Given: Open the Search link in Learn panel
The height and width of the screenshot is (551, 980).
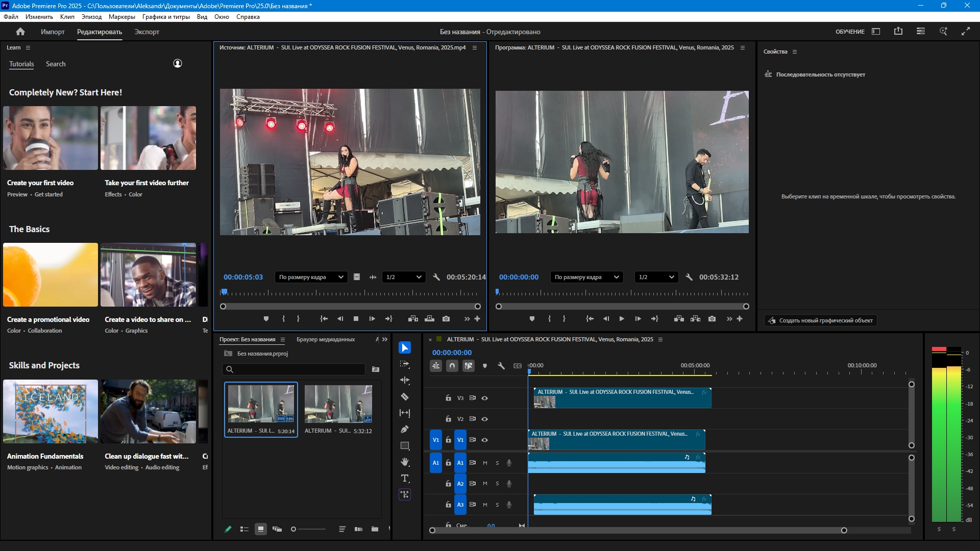Looking at the screenshot, I should click(x=56, y=64).
